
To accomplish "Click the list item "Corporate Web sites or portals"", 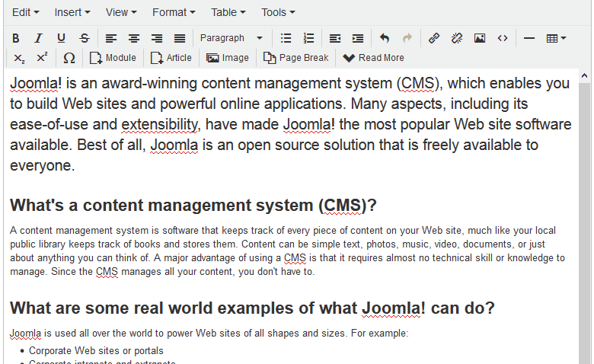I will (x=96, y=351).
